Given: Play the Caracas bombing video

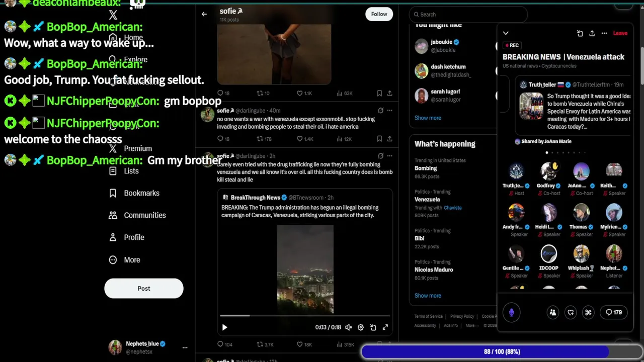Looking at the screenshot, I should click(224, 327).
